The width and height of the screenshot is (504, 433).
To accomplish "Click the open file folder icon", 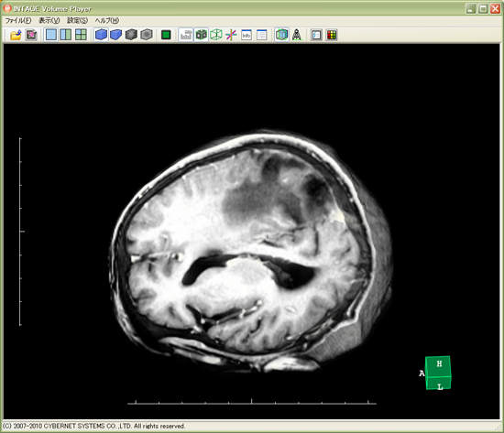I will click(16, 35).
